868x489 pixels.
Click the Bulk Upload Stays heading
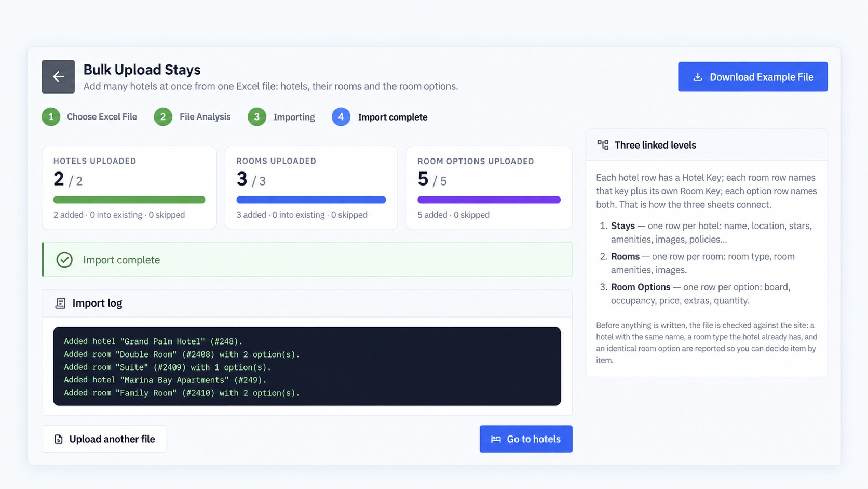tap(142, 70)
